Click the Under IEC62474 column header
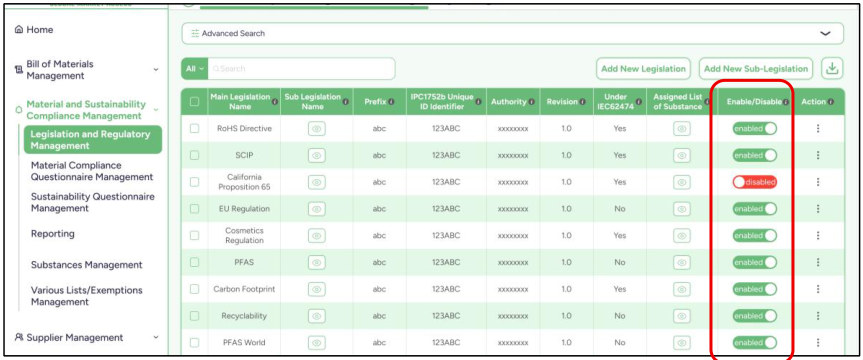 pos(615,102)
